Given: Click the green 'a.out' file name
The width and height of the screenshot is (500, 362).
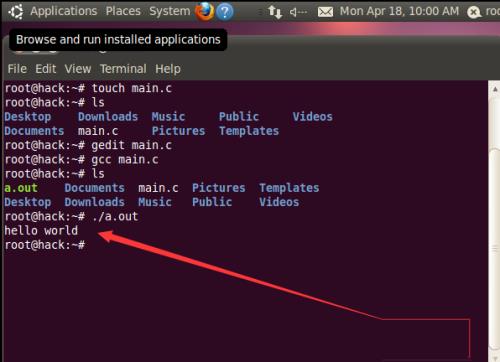Looking at the screenshot, I should point(21,188).
